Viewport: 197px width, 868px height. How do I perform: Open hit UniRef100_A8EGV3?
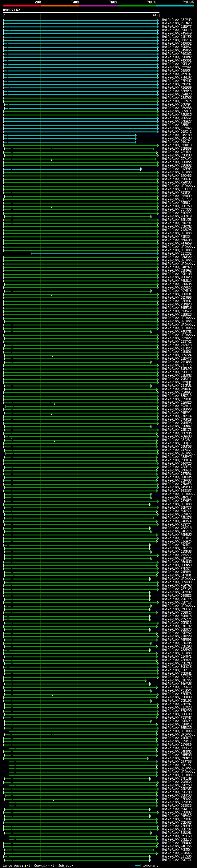[177, 277]
